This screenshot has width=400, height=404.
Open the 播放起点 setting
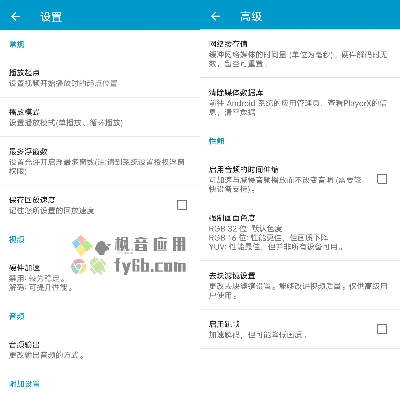(100, 78)
